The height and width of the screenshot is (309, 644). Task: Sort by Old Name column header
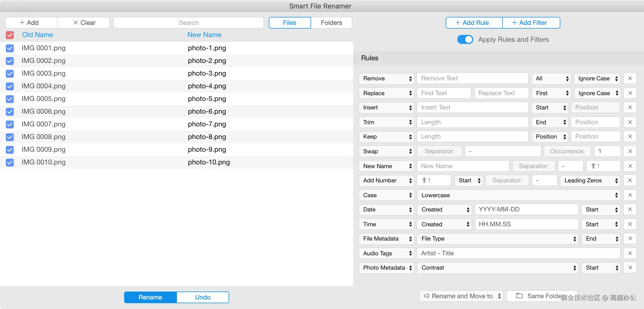(37, 35)
